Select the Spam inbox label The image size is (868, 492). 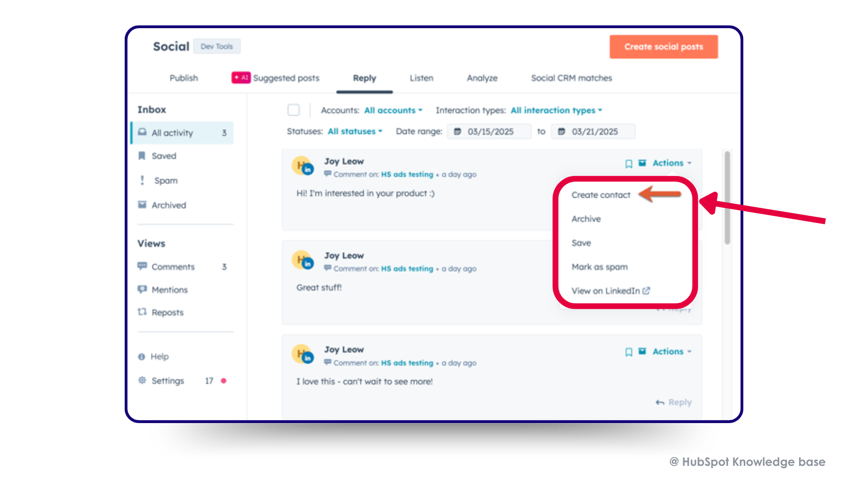pyautogui.click(x=166, y=181)
